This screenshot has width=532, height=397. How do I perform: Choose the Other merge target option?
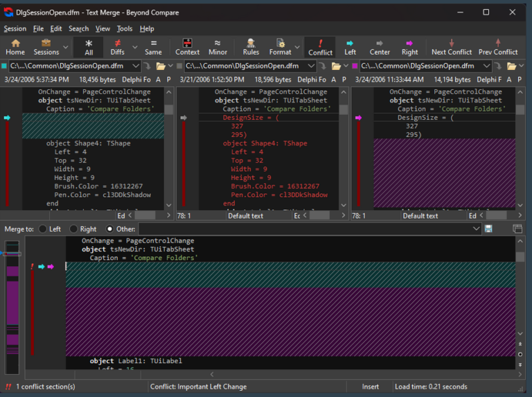[x=109, y=229]
